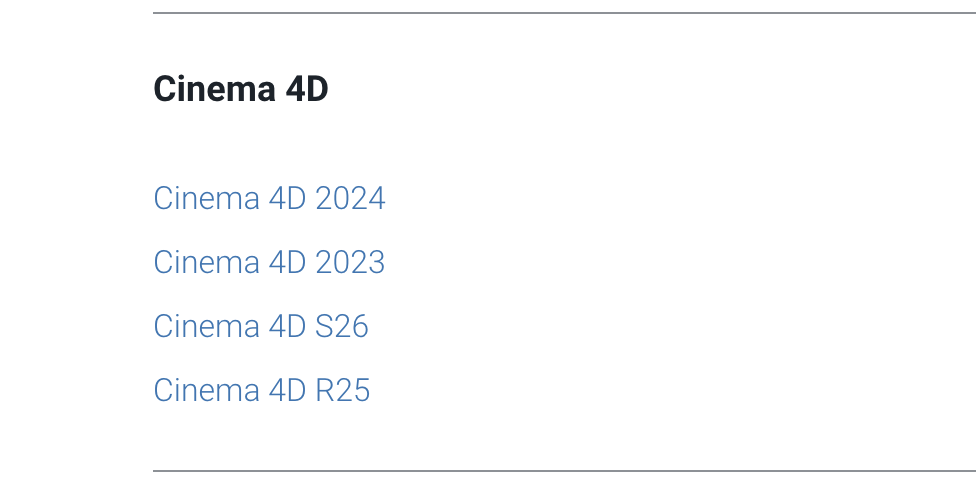This screenshot has height=484, width=976.
Task: Click the "R25" text in the last link
Action: pyautogui.click(x=343, y=390)
